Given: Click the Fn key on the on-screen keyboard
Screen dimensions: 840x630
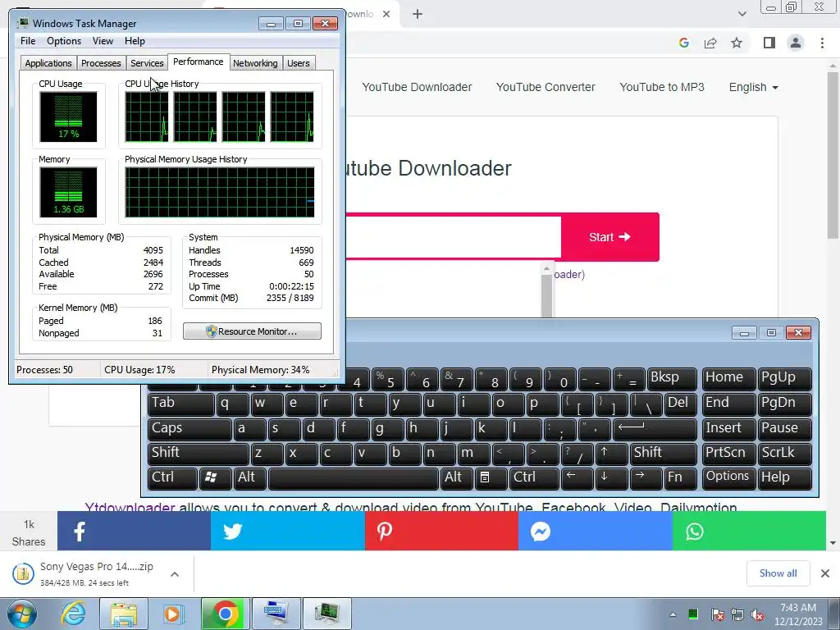Looking at the screenshot, I should (x=680, y=478).
